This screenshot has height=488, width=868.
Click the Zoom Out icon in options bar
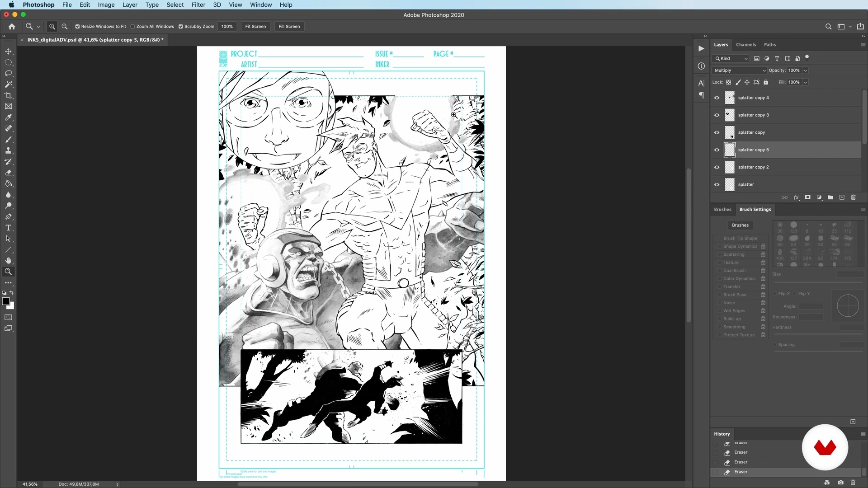[65, 27]
